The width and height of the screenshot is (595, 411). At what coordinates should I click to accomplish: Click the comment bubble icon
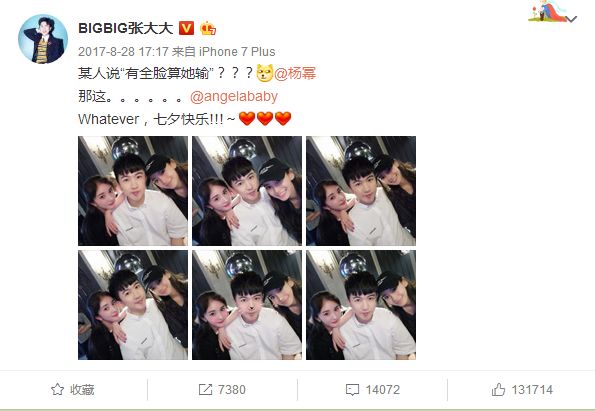[x=353, y=390]
